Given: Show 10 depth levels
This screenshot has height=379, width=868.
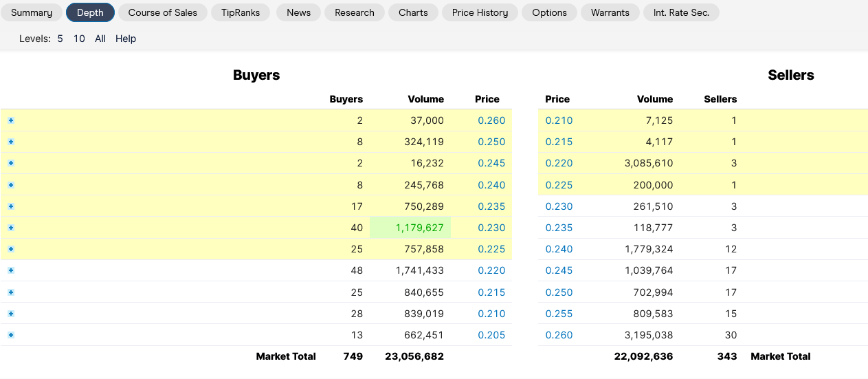Looking at the screenshot, I should pos(79,39).
